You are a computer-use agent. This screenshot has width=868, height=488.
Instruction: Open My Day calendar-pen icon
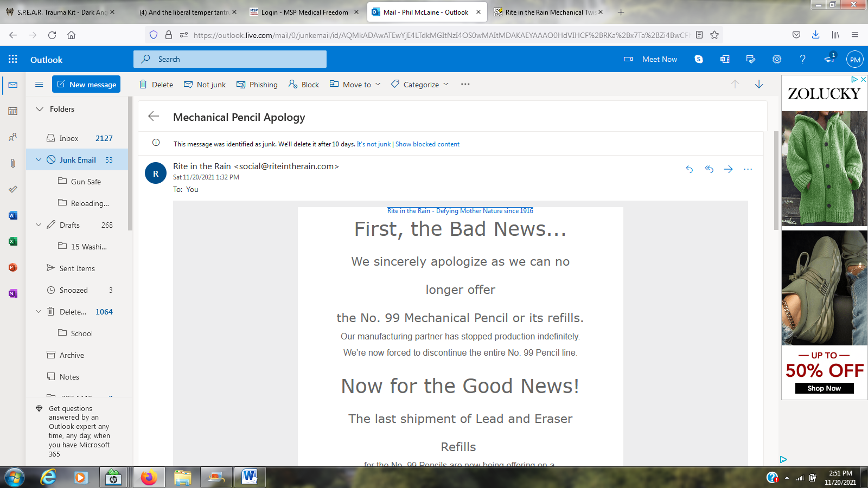(x=751, y=59)
